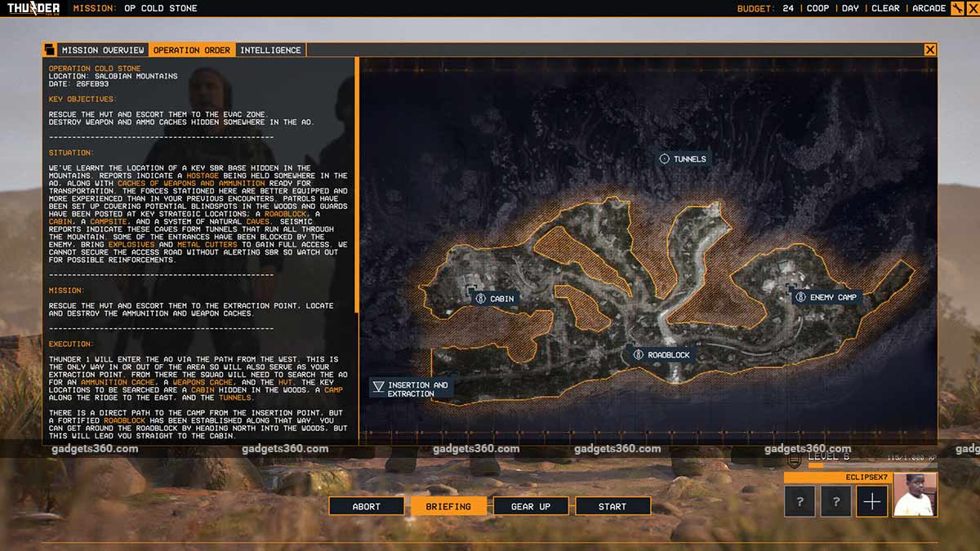Viewport: 980px width, 551px height.
Task: Click the DAY time-of-day label
Action: tap(850, 8)
